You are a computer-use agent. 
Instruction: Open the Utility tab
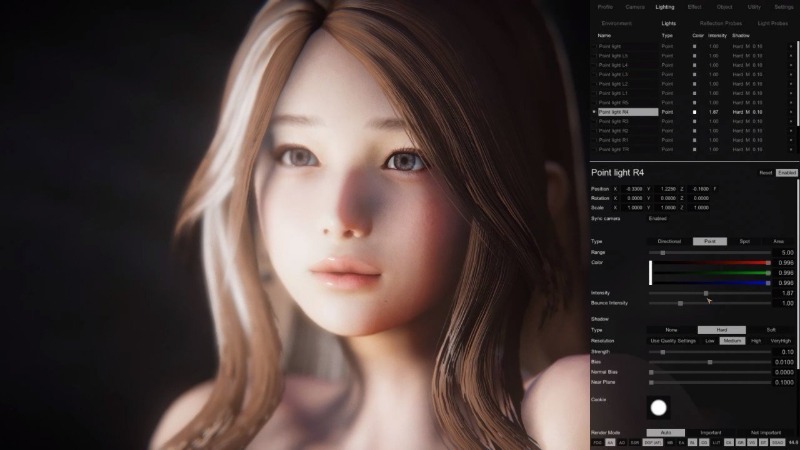(x=754, y=7)
